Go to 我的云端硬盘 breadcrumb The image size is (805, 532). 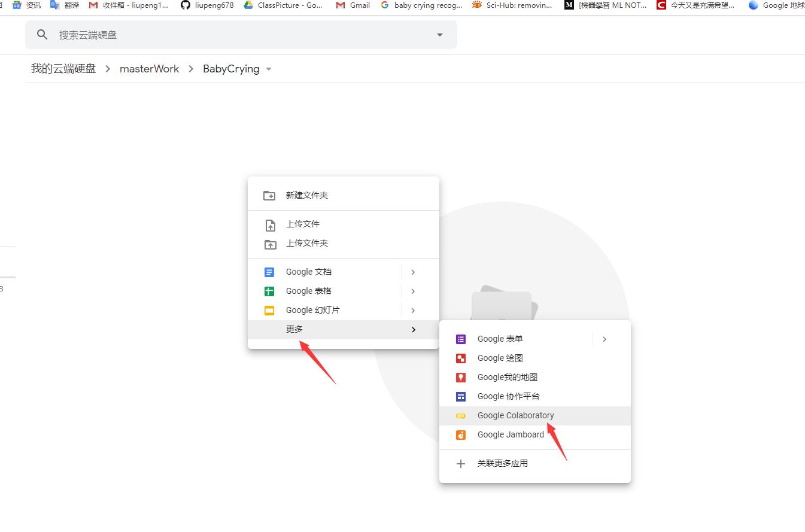[63, 69]
